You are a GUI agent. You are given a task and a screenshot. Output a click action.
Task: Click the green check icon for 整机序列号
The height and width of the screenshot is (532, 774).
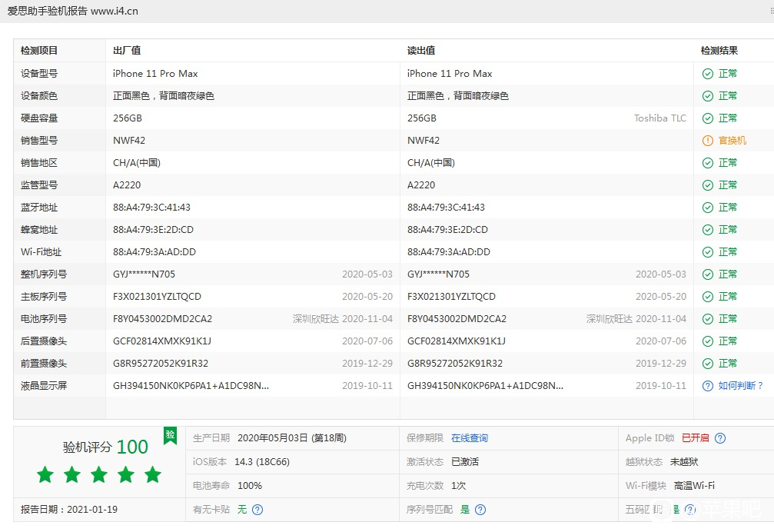click(x=707, y=274)
